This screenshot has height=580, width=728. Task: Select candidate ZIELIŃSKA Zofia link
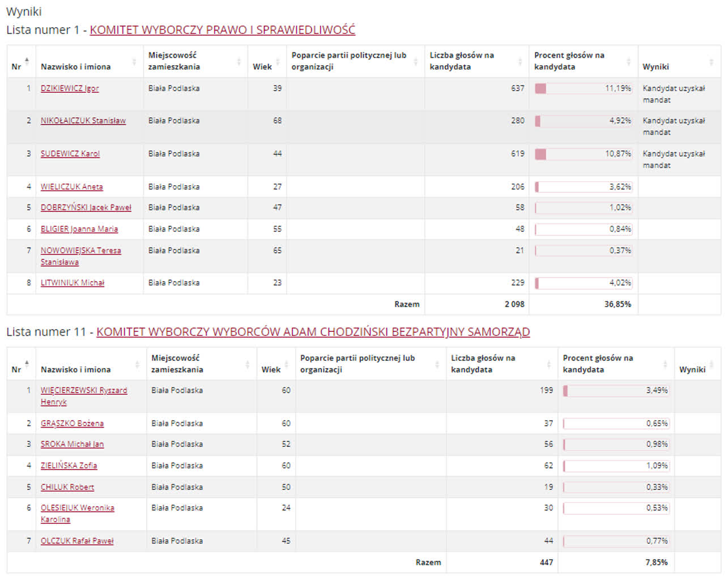pyautogui.click(x=69, y=466)
